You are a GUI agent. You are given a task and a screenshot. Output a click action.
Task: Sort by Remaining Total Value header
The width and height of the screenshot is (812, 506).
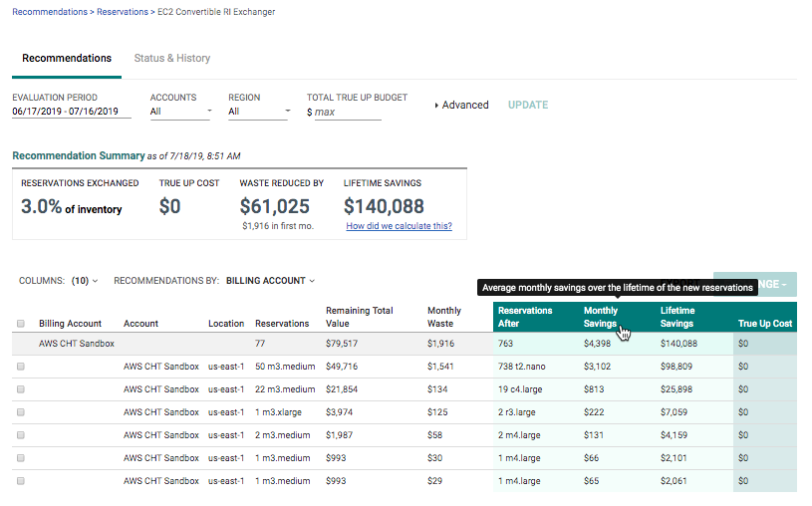(x=359, y=317)
